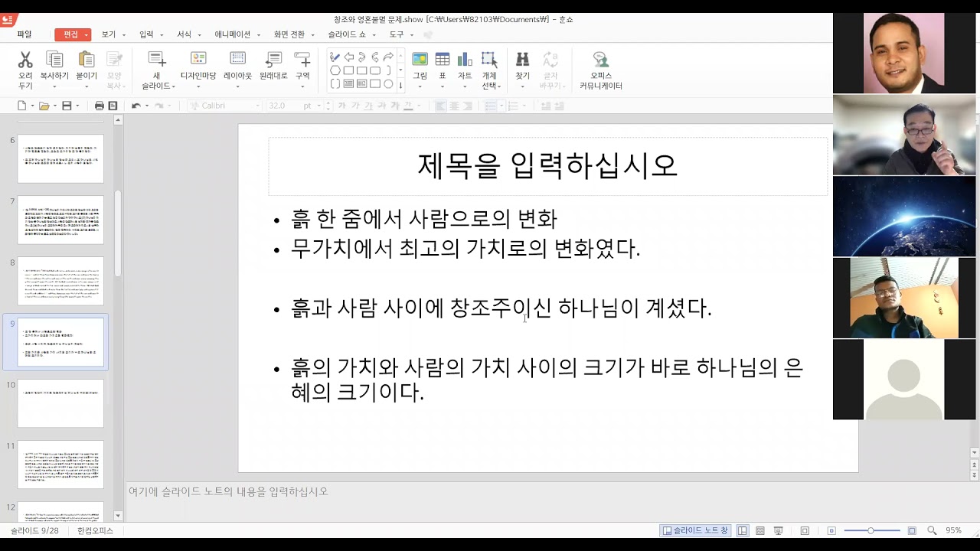Image resolution: width=980 pixels, height=551 pixels.
Task: Click the zoom magnifier in status bar
Action: (932, 530)
